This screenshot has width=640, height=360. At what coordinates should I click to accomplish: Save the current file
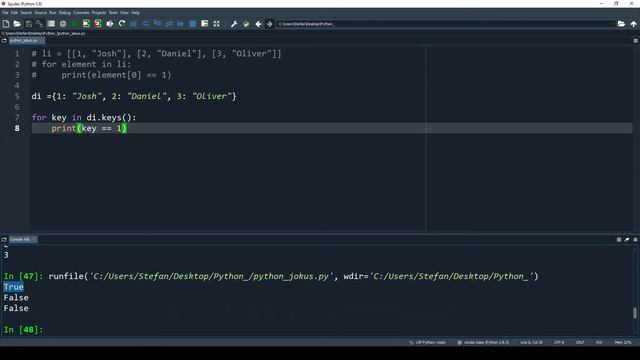29,24
